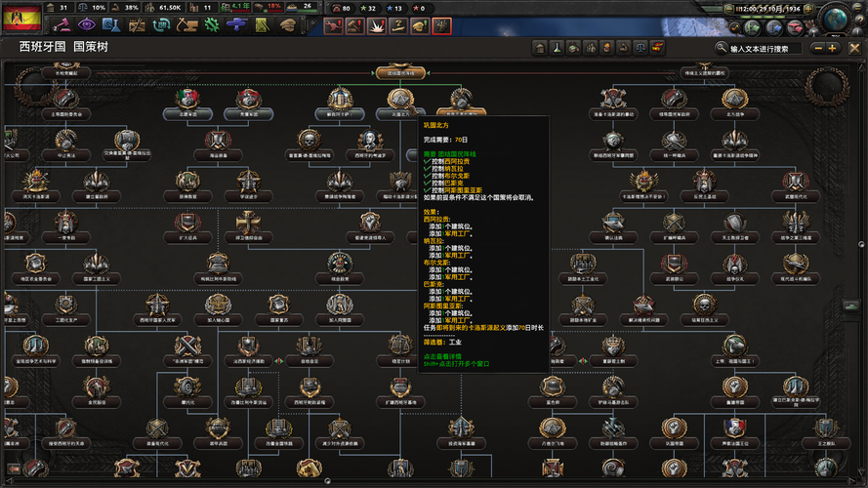Toggle the research flask focus filter
This screenshot has height=488, width=868.
point(557,48)
